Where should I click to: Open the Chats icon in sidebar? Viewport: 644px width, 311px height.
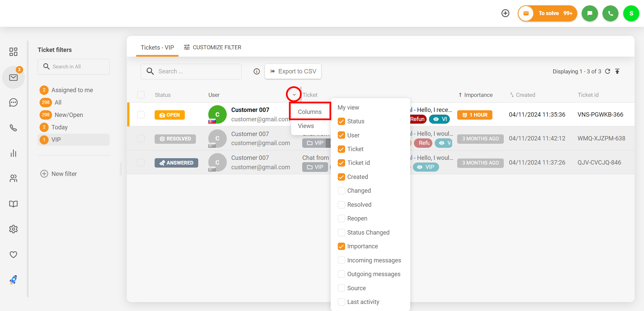pyautogui.click(x=13, y=103)
